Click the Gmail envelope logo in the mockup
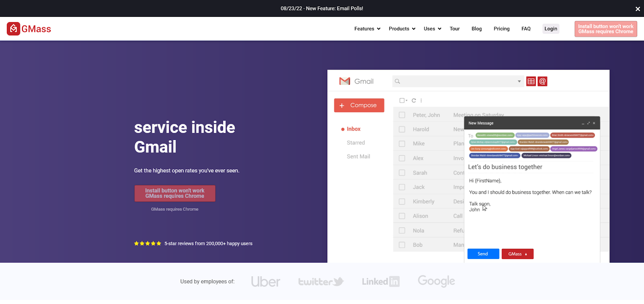Image resolution: width=644 pixels, height=304 pixels. (x=345, y=81)
